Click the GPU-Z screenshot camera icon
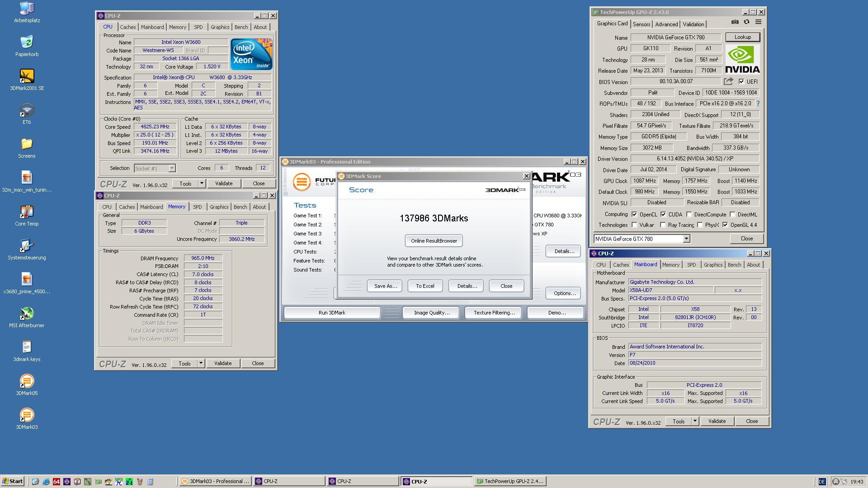 [x=735, y=22]
